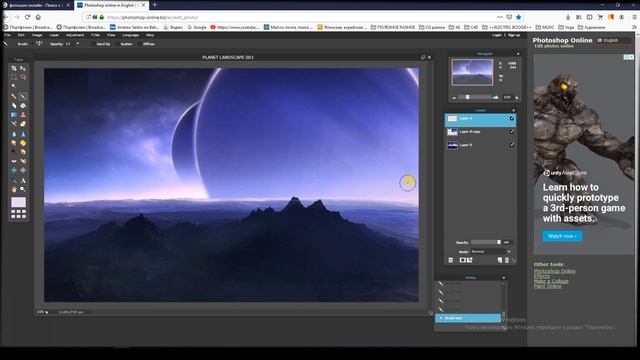Click the Login link
The image size is (640, 360).
click(x=497, y=35)
